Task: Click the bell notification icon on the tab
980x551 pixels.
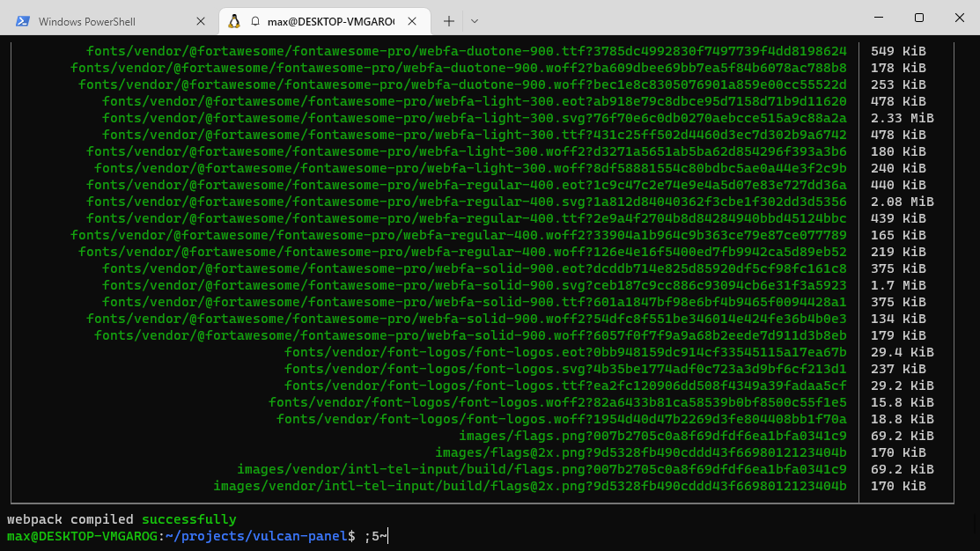Action: click(255, 21)
